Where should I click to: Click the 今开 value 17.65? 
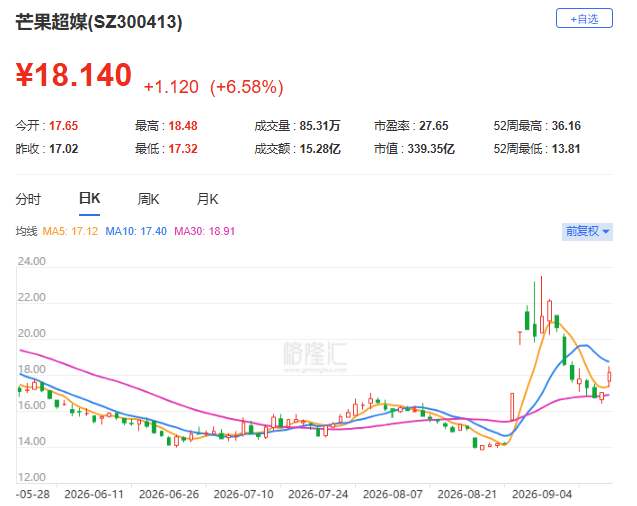[x=63, y=126]
